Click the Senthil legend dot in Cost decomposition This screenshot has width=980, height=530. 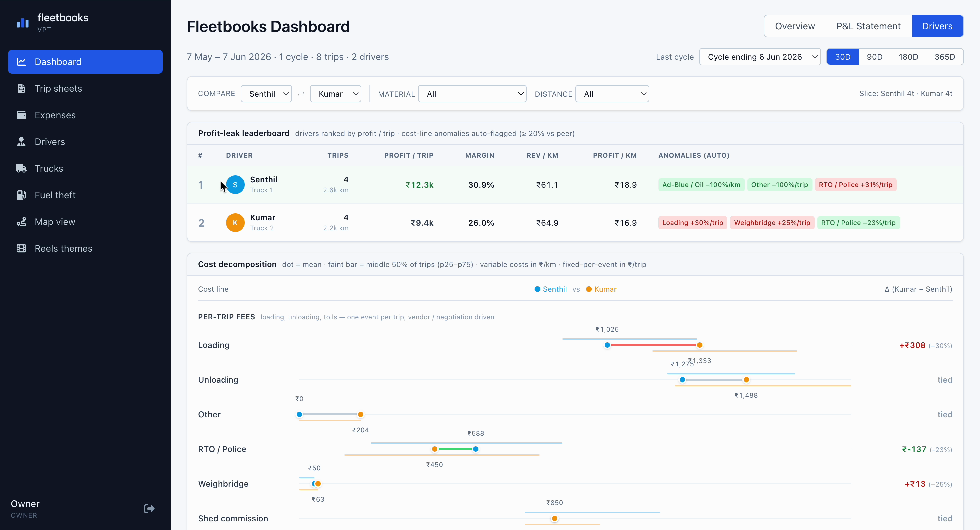pos(537,289)
